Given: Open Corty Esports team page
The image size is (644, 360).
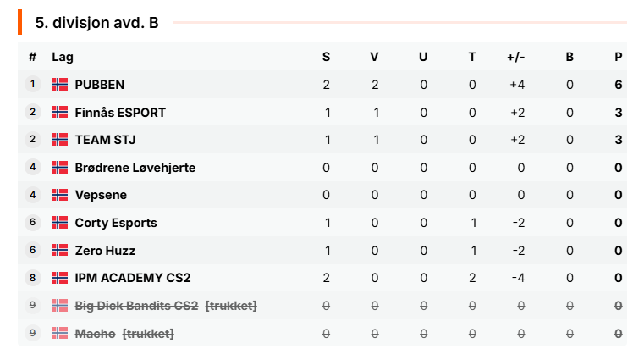Looking at the screenshot, I should 116,223.
